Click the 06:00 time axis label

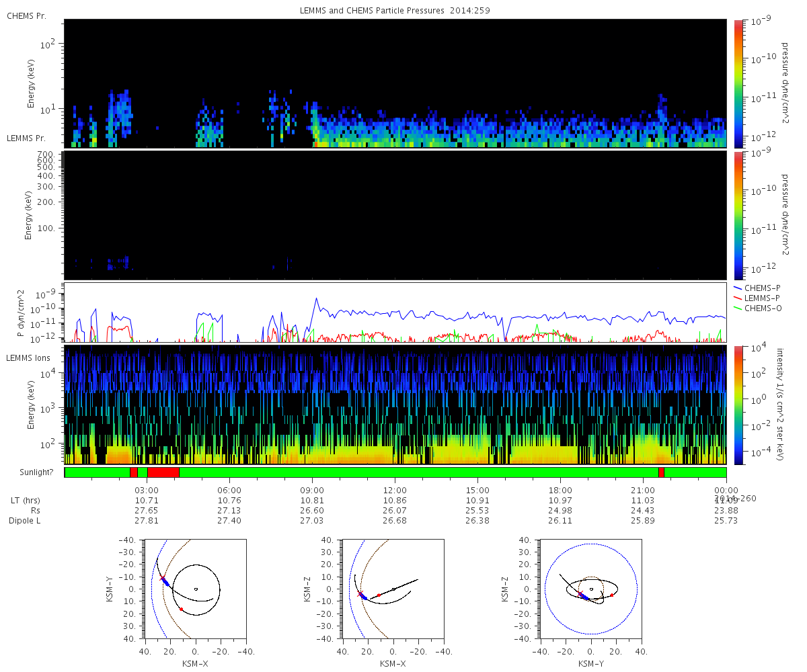(230, 491)
